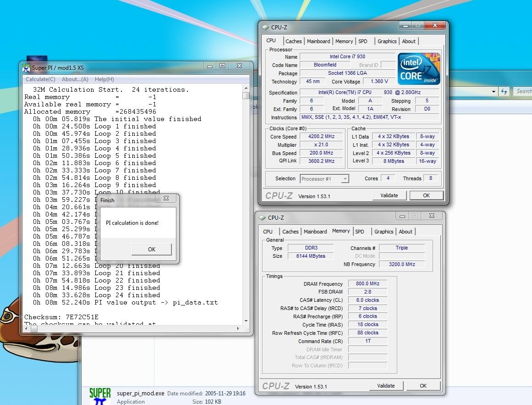Switch to Memory tab in top CPU-Z
Viewport: 532px width, 405px height.
(x=344, y=41)
